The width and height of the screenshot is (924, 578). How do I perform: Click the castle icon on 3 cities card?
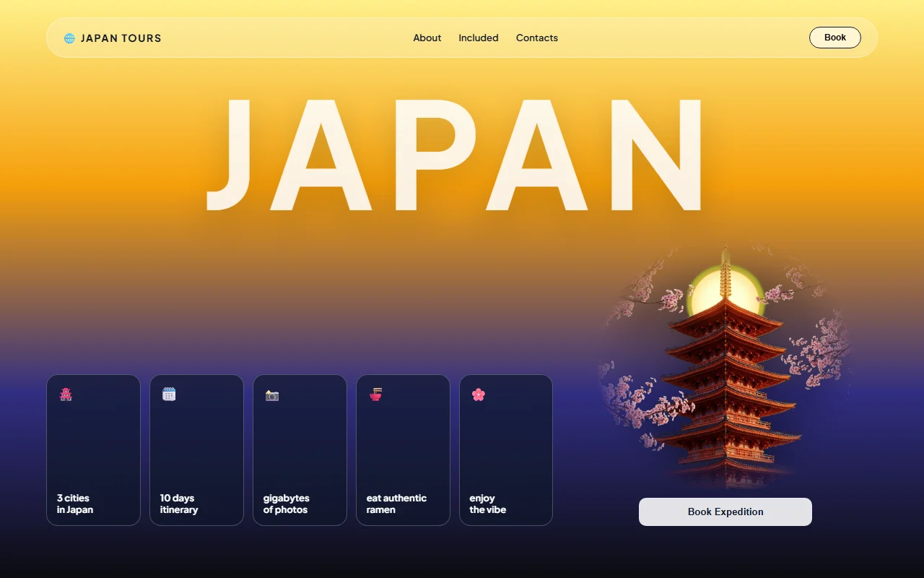pos(66,394)
